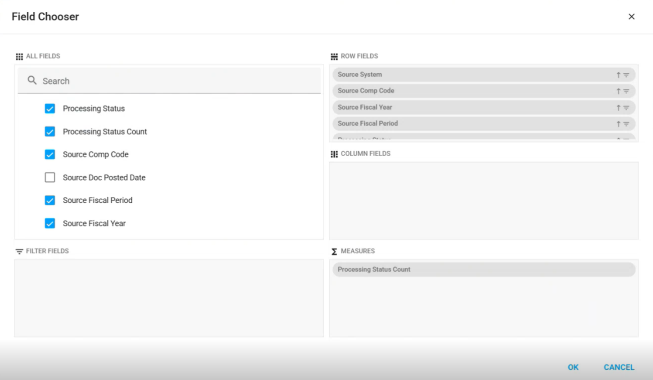Screen dimensions: 653x380
Task: Click the sort arrow on Source Fiscal Year field
Action: pos(618,108)
